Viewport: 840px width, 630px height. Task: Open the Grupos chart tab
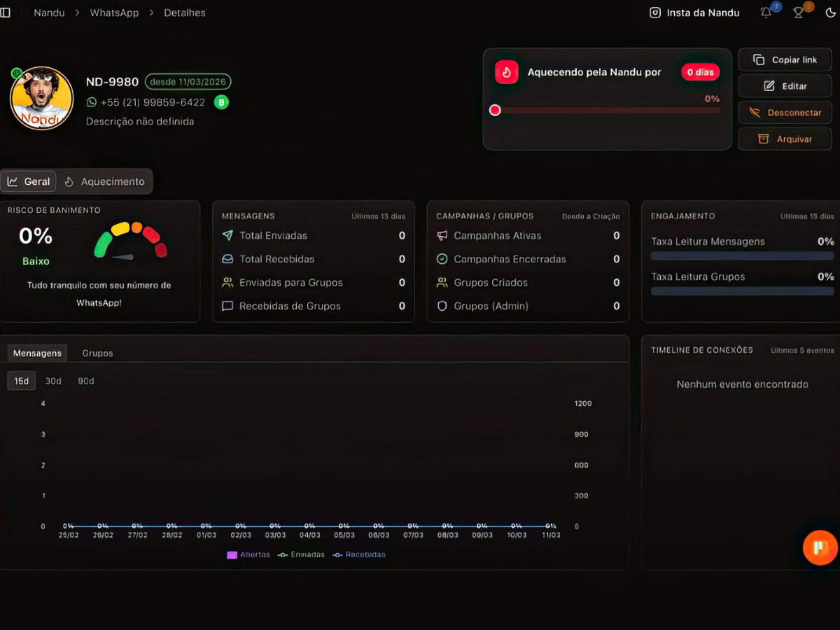click(x=97, y=353)
